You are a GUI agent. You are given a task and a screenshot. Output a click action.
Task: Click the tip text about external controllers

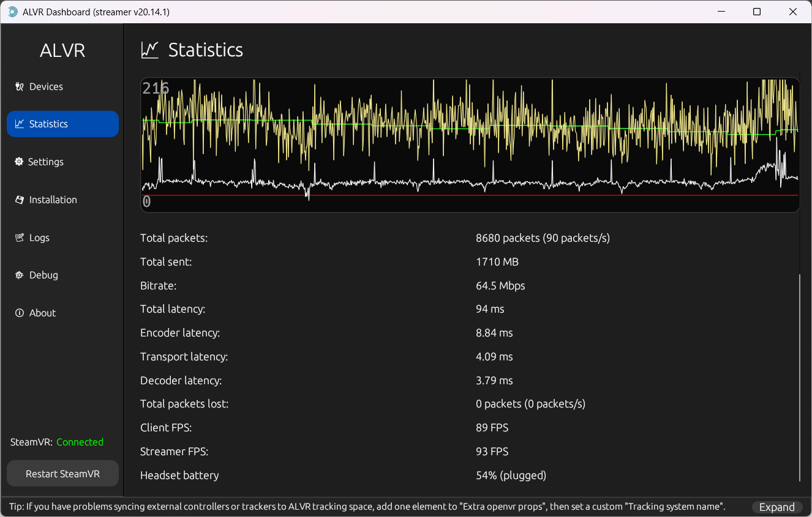367,507
